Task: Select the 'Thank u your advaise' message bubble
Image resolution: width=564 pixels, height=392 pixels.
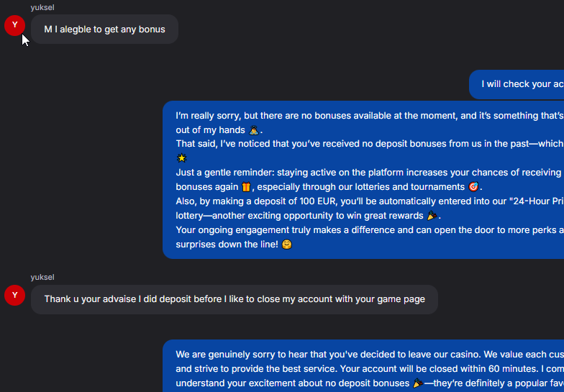Action: (235, 299)
